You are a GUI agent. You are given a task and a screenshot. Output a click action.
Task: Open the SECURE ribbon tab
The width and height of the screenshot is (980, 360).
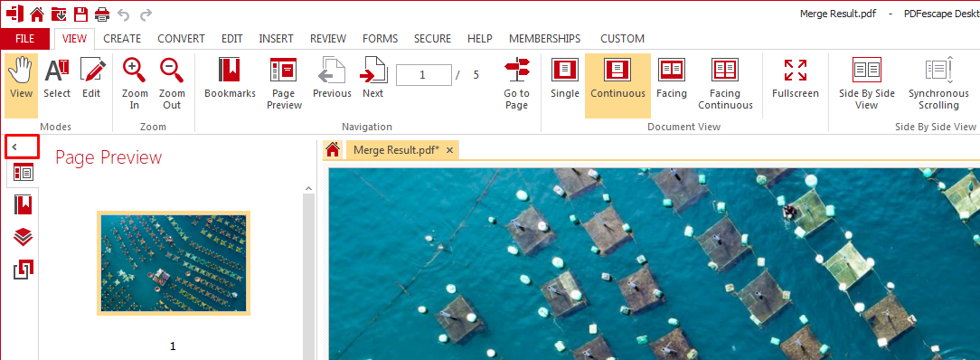(x=432, y=39)
